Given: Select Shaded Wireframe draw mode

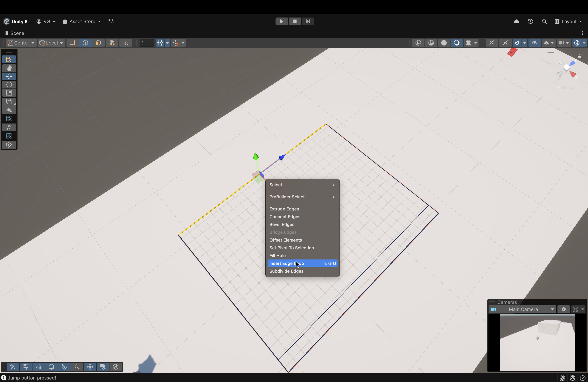Looking at the screenshot, I should (431, 43).
